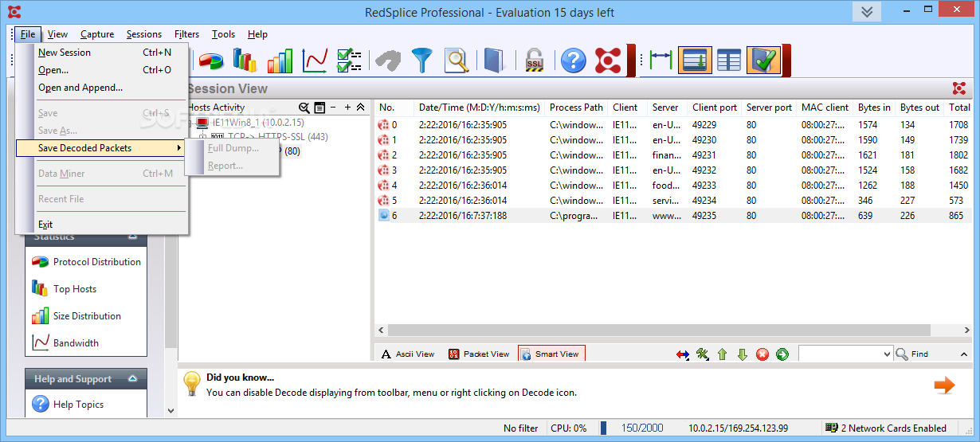Open Size Distribution in Statistics sidebar
The width and height of the screenshot is (980, 442).
click(76, 316)
